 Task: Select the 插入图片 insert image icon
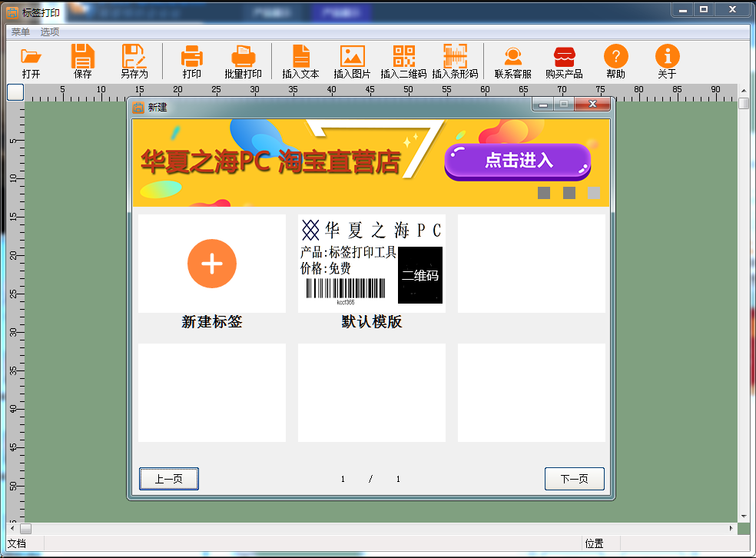pyautogui.click(x=352, y=57)
